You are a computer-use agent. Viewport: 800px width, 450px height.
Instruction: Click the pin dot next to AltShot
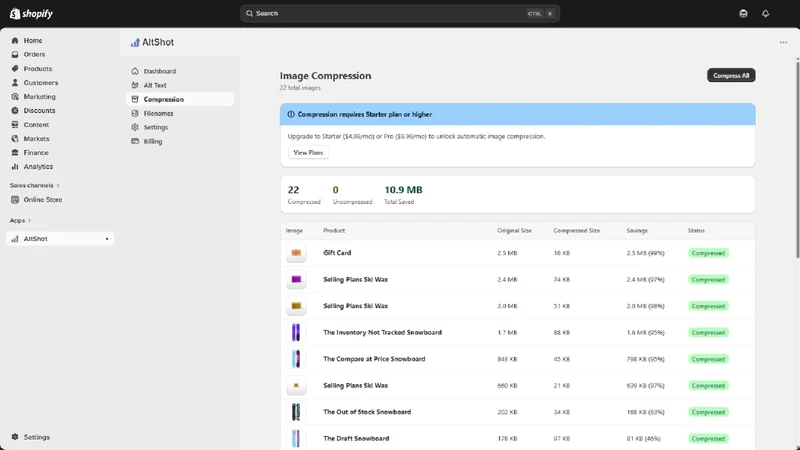[107, 239]
